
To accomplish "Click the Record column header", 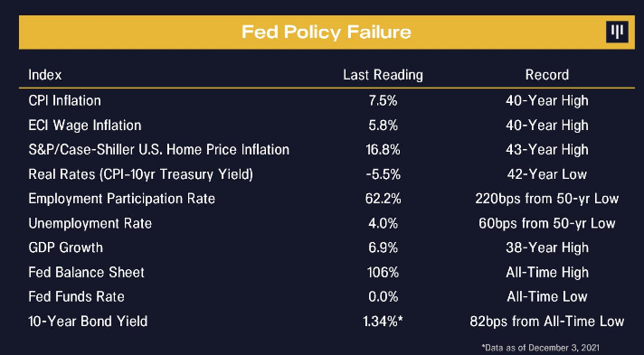I will [x=547, y=75].
